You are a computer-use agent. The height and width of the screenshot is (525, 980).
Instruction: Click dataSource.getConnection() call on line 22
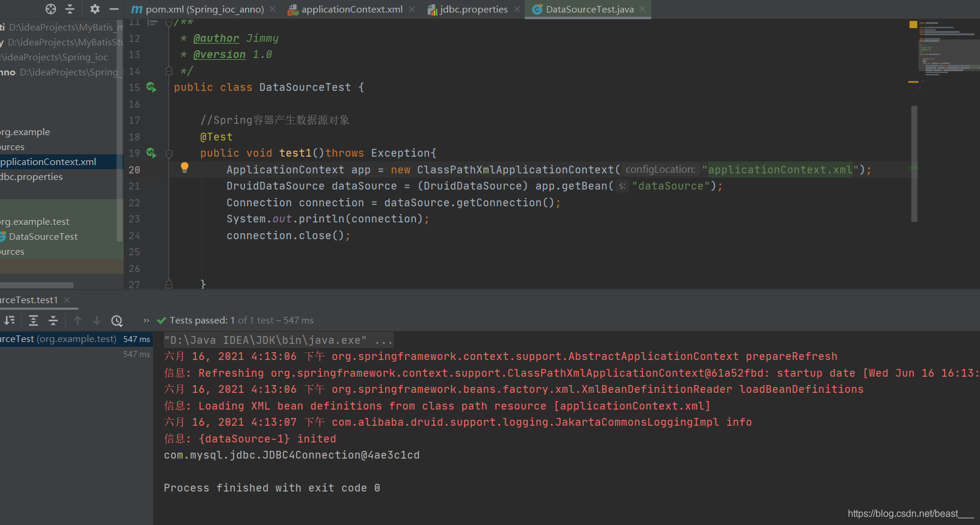(x=469, y=203)
